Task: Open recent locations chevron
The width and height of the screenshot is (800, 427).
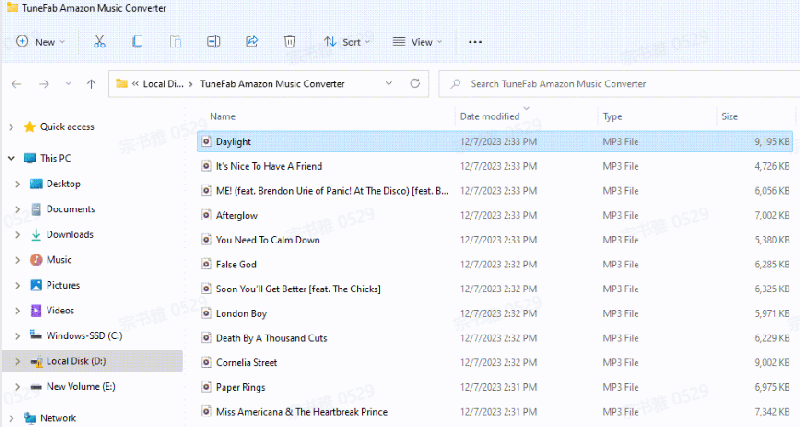Action: click(x=68, y=84)
